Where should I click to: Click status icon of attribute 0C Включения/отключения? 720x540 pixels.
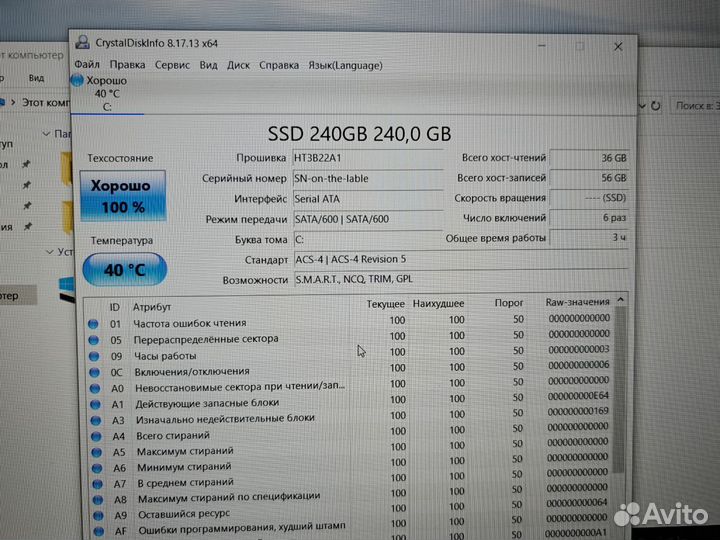point(95,372)
